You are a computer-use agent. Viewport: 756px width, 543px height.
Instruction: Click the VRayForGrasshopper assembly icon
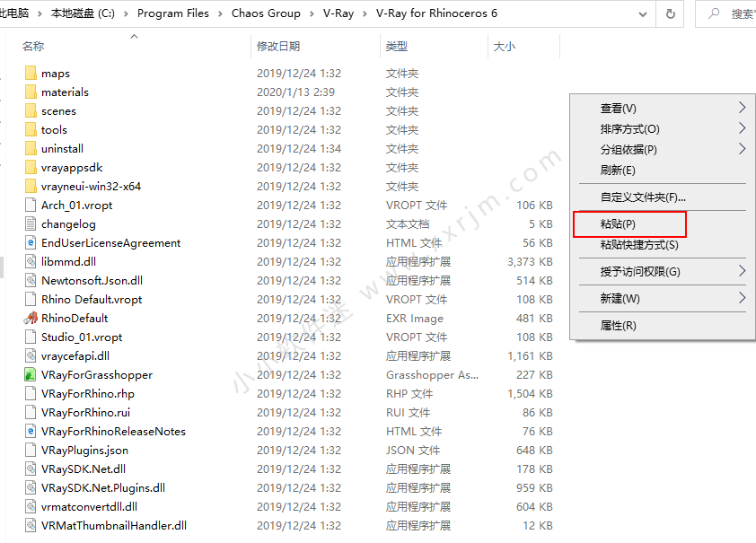click(31, 374)
